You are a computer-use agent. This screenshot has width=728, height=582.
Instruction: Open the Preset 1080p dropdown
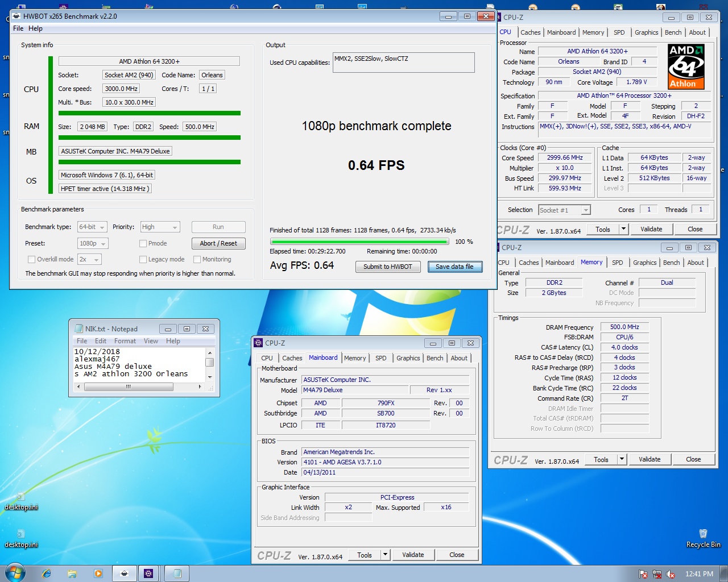coord(93,243)
